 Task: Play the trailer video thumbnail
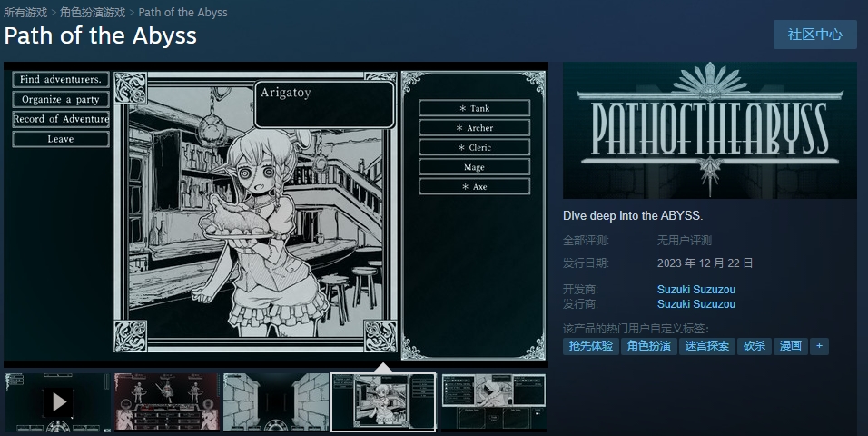[57, 402]
